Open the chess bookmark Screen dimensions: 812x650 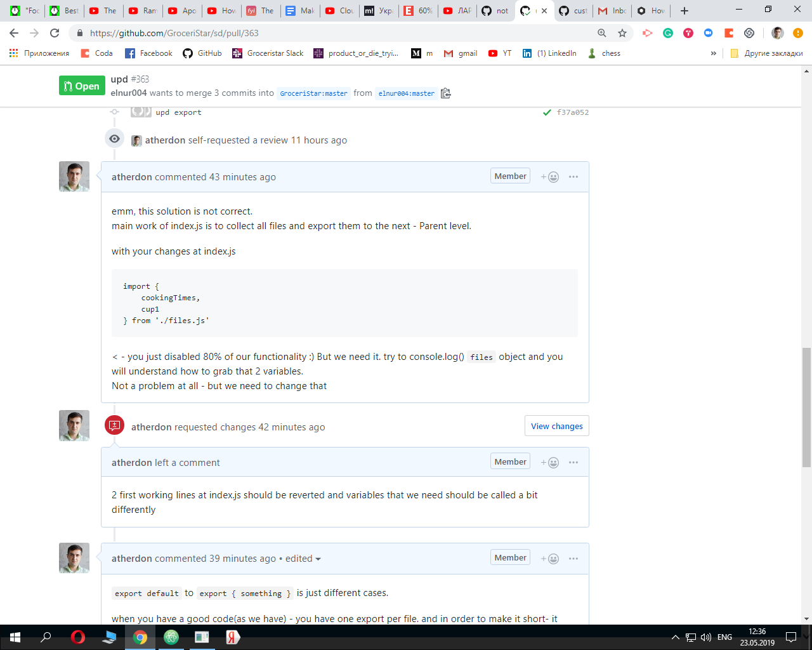(604, 53)
